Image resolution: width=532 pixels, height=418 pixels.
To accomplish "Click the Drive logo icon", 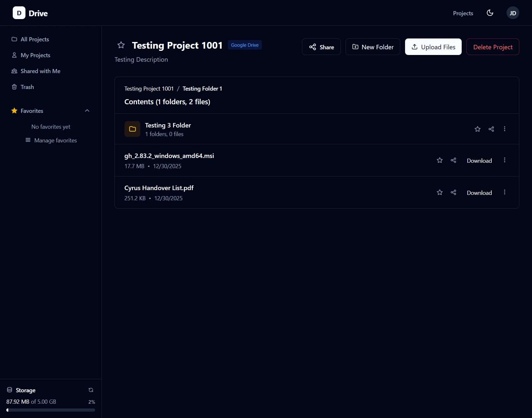I will (x=19, y=13).
